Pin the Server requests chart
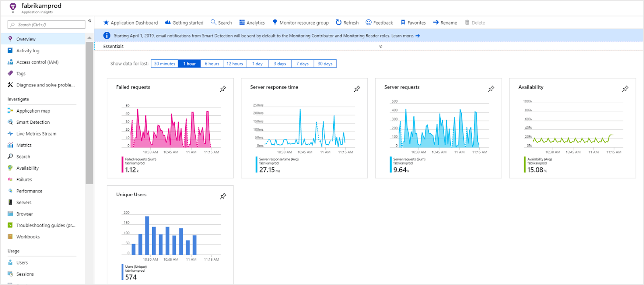The width and height of the screenshot is (644, 285). pos(491,89)
